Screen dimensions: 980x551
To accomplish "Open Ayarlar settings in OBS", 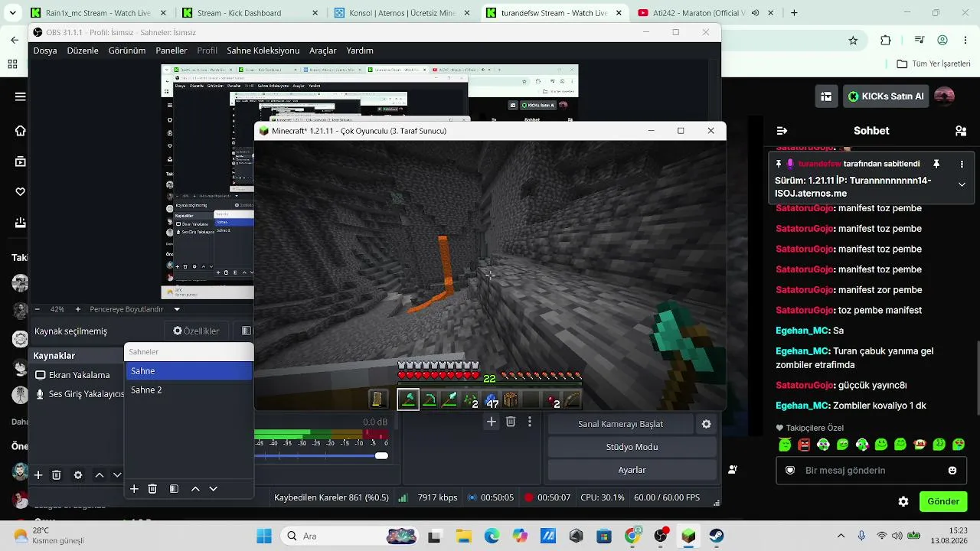I will (632, 470).
